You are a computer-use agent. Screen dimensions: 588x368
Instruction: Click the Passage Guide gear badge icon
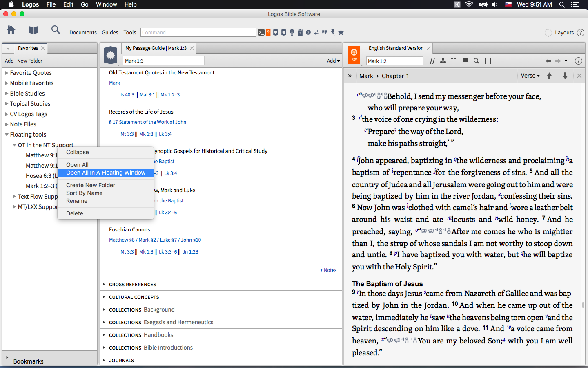111,55
